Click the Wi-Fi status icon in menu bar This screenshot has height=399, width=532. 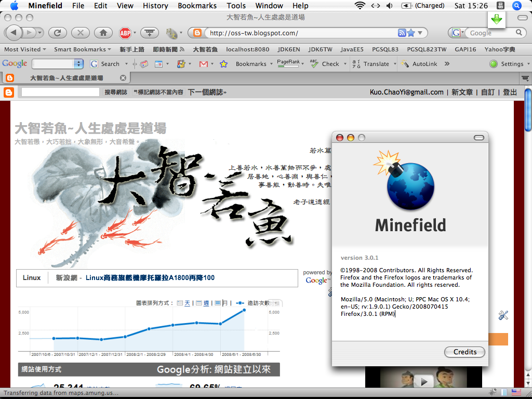(x=360, y=6)
